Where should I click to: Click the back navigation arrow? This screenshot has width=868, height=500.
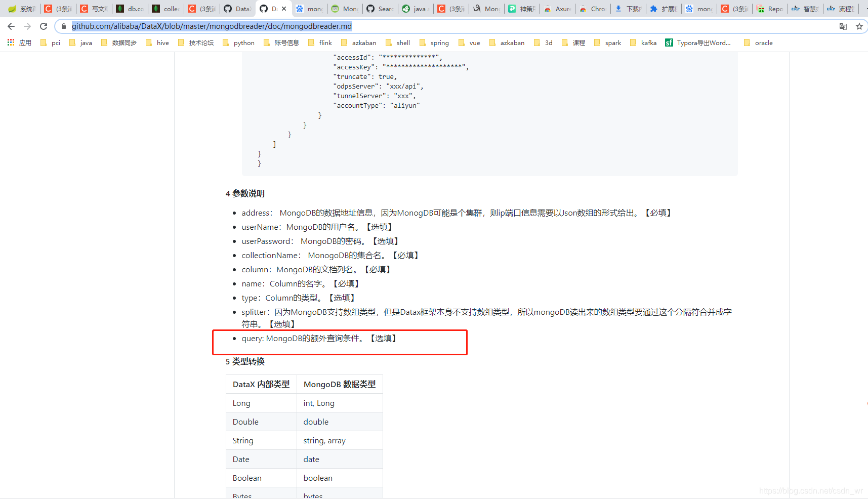[11, 26]
